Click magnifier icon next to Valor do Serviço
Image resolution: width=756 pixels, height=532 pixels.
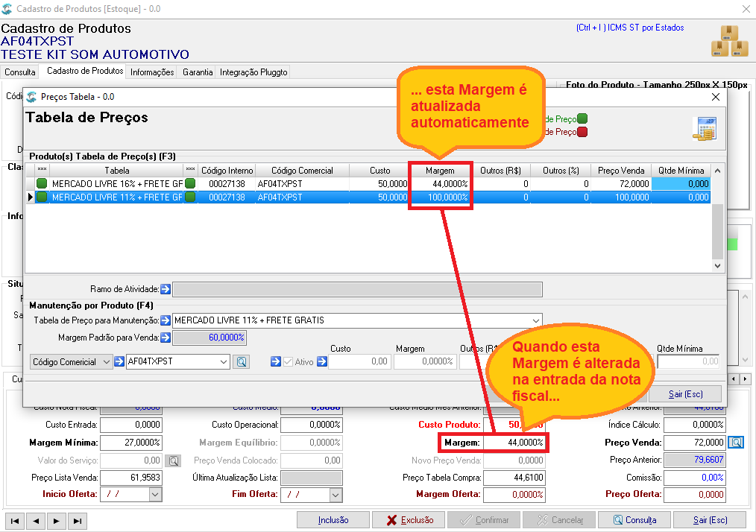174,460
